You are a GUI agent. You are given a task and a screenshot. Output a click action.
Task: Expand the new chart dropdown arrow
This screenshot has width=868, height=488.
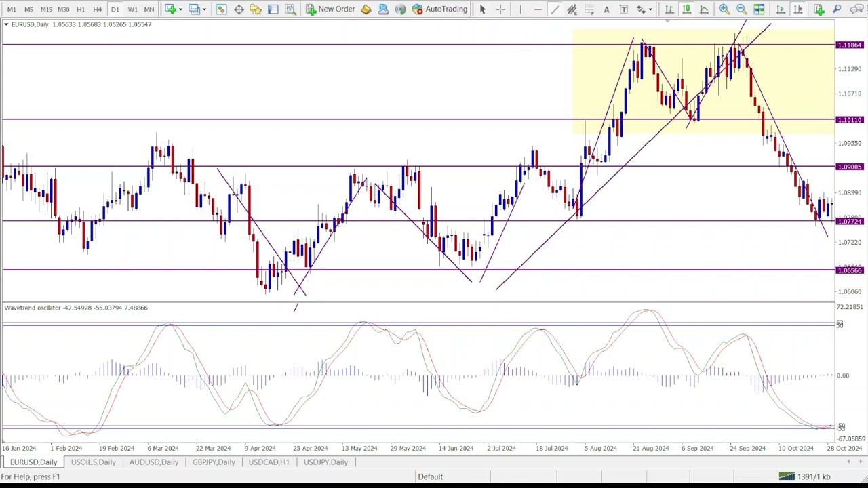(180, 9)
